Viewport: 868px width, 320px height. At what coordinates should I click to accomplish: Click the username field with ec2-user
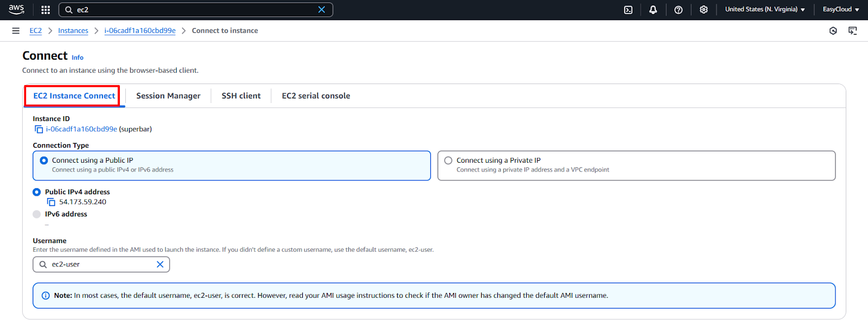(101, 265)
